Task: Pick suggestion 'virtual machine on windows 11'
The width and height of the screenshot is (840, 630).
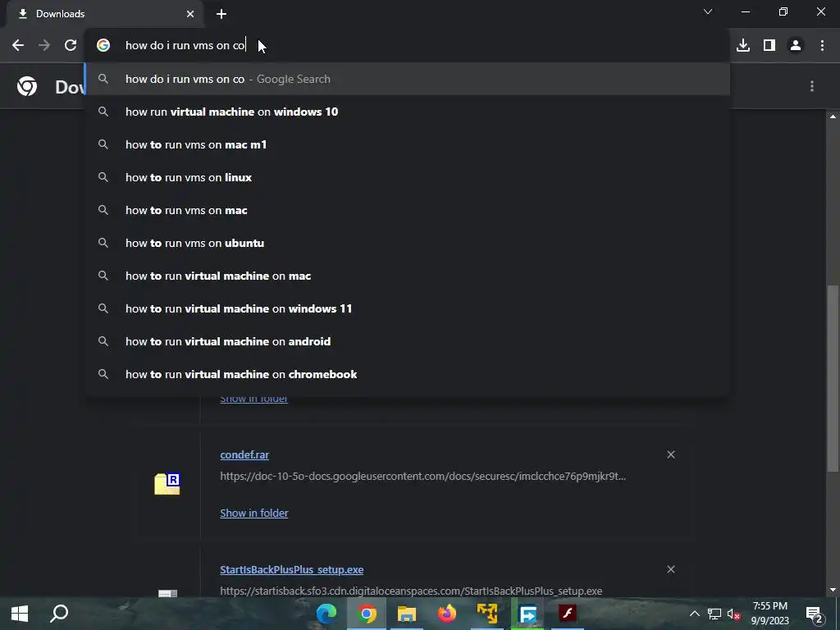Action: click(x=407, y=308)
